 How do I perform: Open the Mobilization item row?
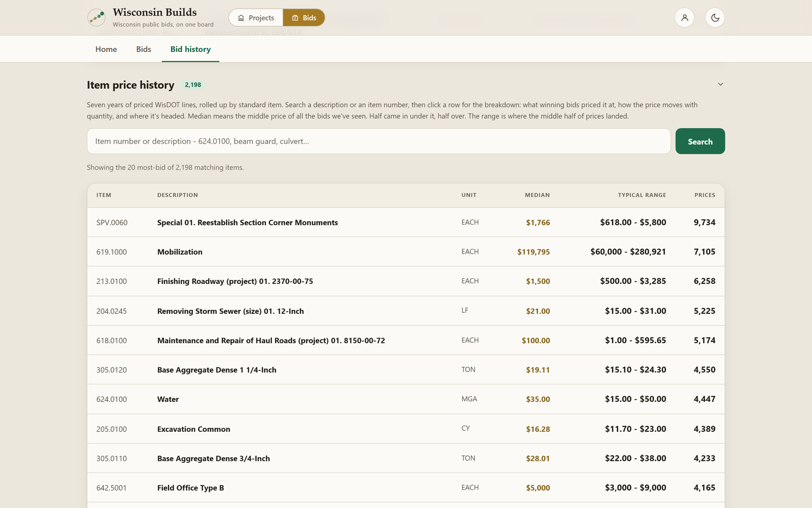[x=406, y=252]
